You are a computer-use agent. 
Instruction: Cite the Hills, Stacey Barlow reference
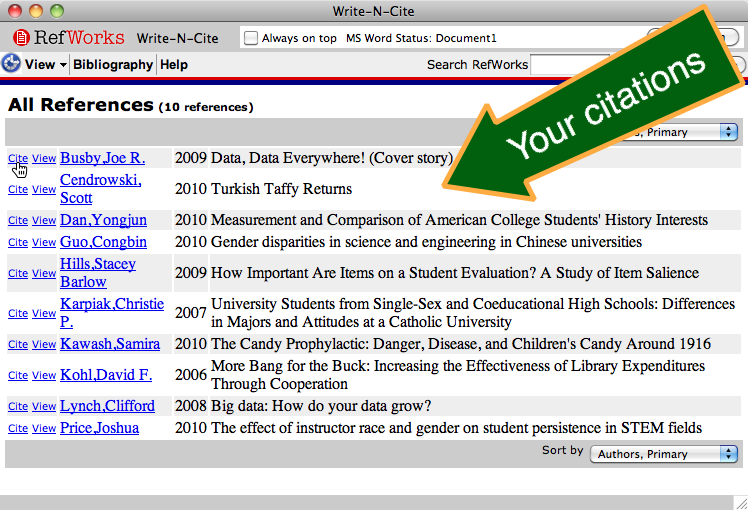click(x=18, y=273)
